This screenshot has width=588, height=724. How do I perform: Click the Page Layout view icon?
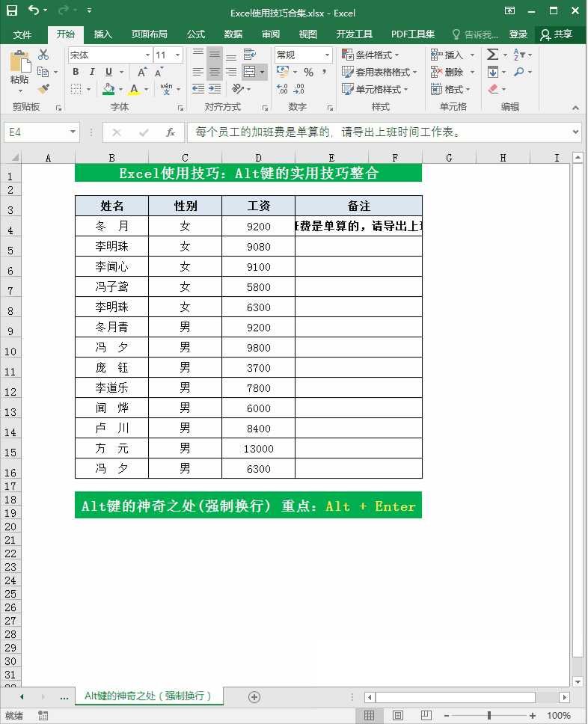click(x=398, y=716)
